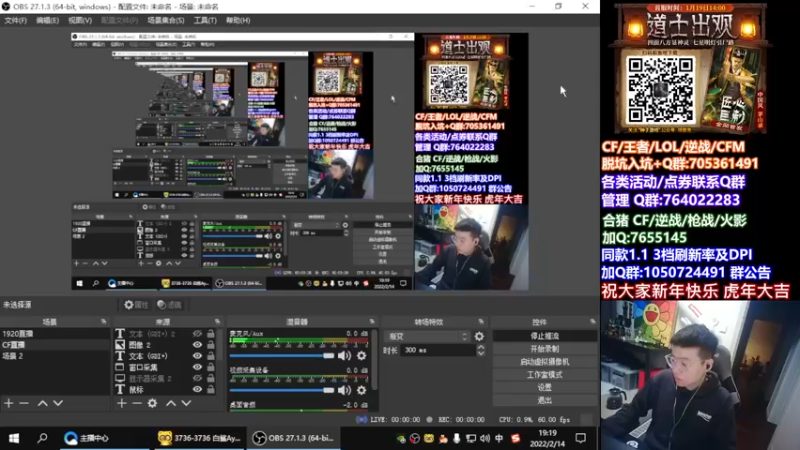Screen dimensions: 800x450
Task: Click the 停止推流 button
Action: 544,336
